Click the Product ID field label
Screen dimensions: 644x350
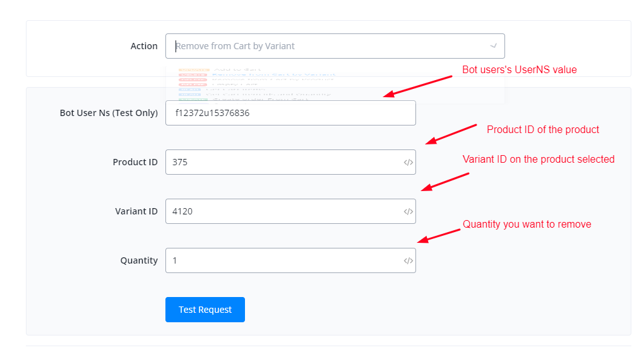coord(135,162)
